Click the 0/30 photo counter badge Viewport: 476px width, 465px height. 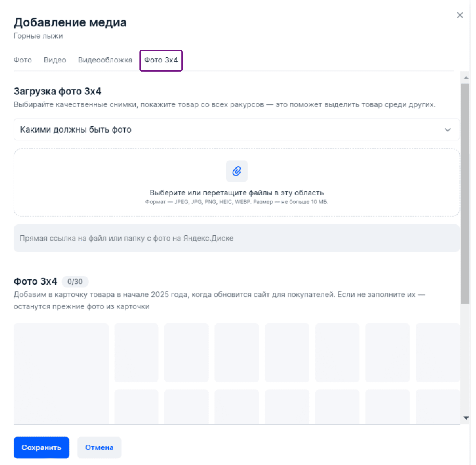(75, 281)
